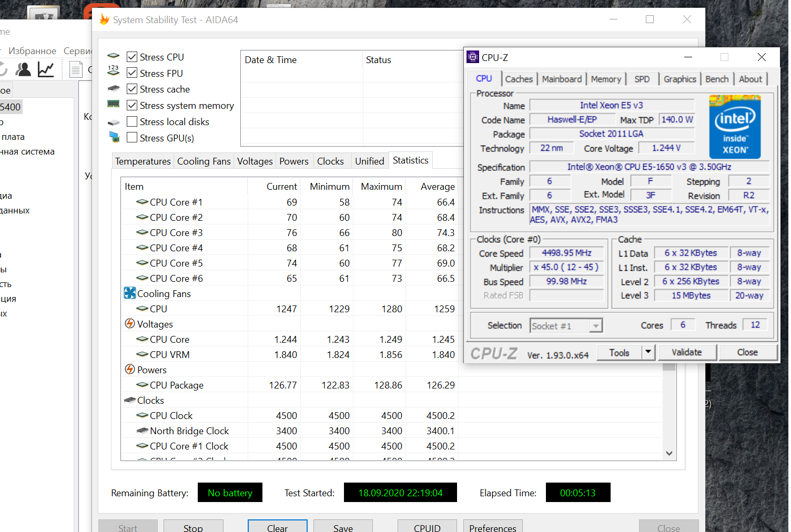
Task: Click the Save button
Action: click(x=343, y=526)
